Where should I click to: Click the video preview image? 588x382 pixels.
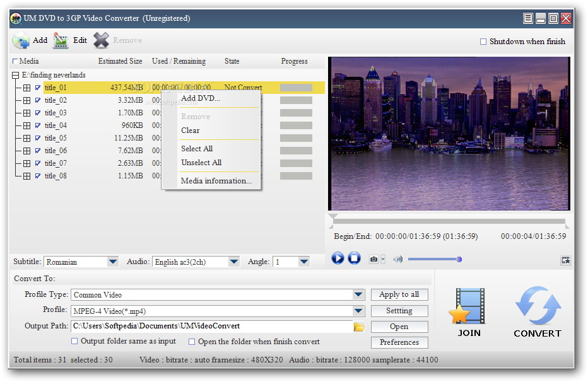click(x=449, y=134)
